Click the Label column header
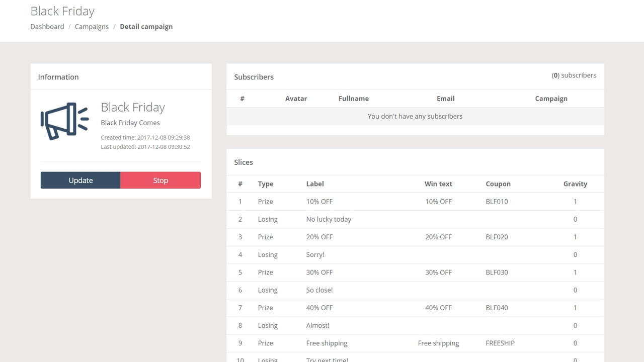 (x=315, y=184)
